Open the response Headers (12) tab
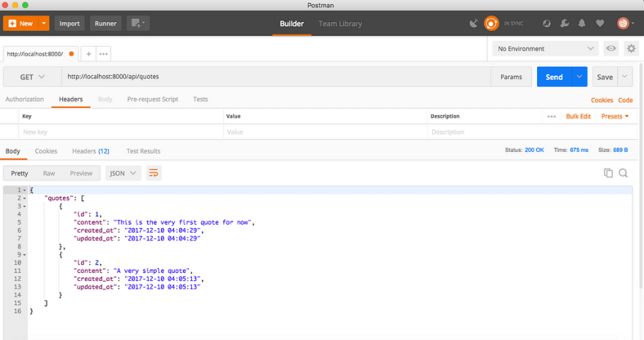 [91, 151]
